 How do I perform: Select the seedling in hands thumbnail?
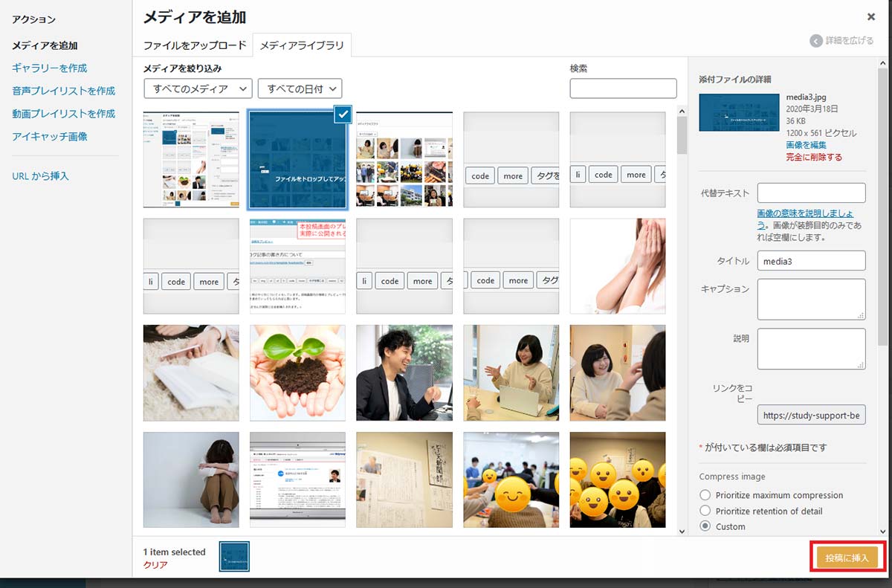297,373
